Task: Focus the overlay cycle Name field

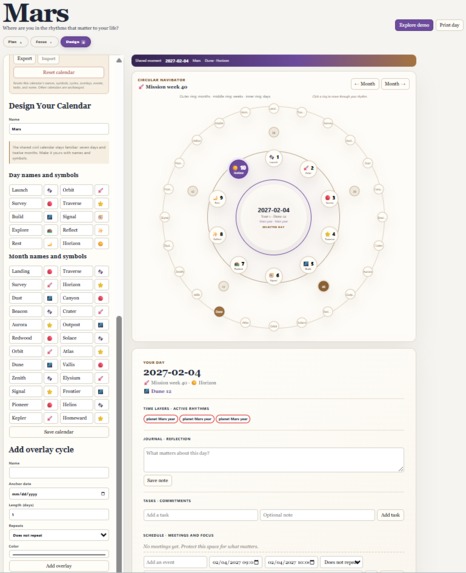Action: [59, 473]
